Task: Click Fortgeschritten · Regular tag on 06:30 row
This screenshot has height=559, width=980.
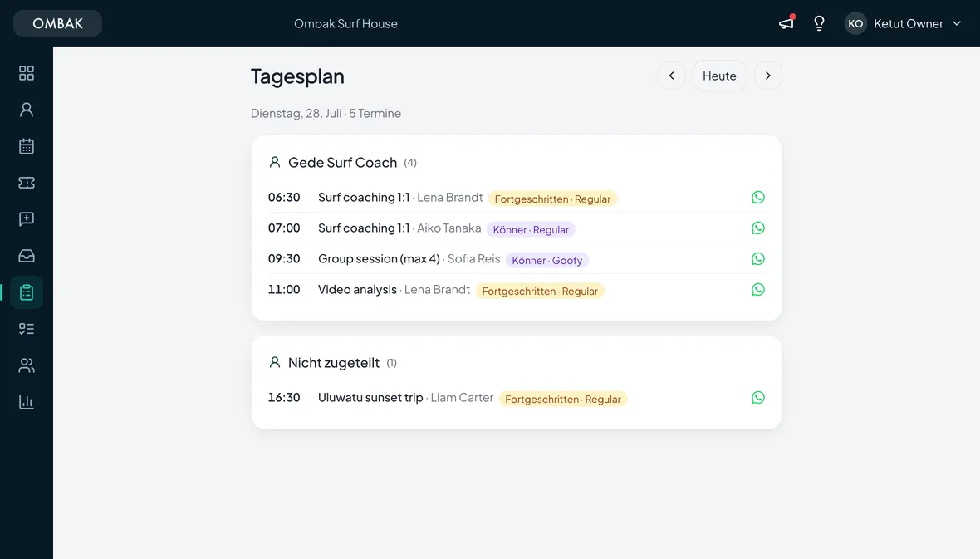Action: tap(552, 199)
